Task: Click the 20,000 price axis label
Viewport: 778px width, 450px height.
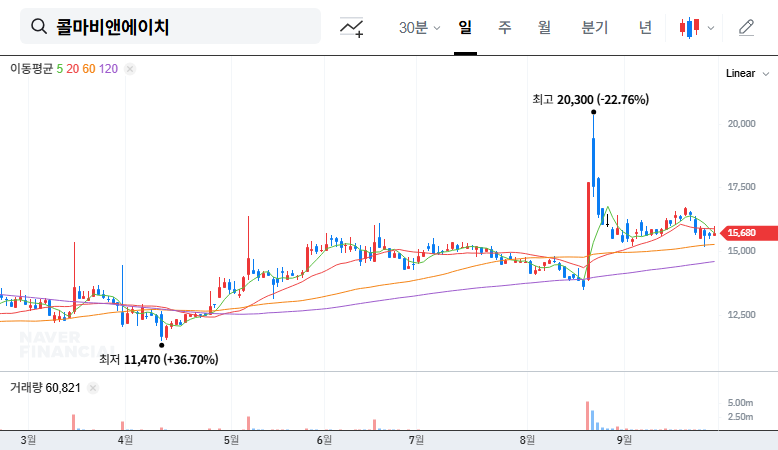Action: click(741, 124)
